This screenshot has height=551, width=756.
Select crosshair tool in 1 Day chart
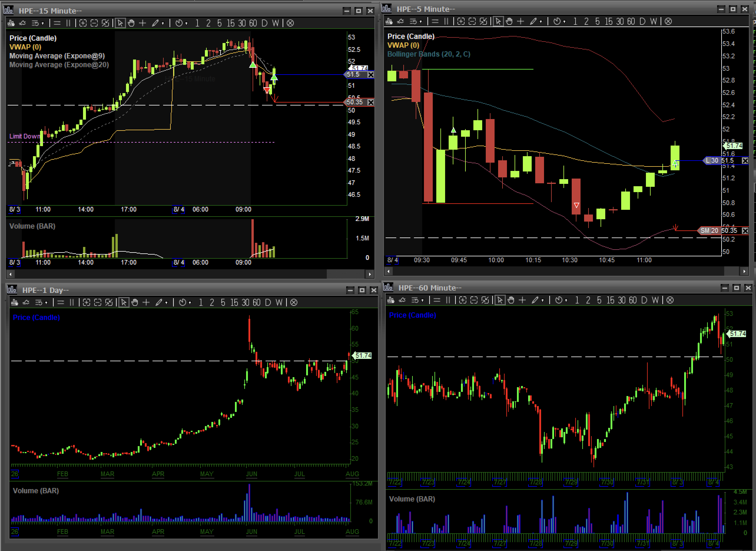(146, 302)
